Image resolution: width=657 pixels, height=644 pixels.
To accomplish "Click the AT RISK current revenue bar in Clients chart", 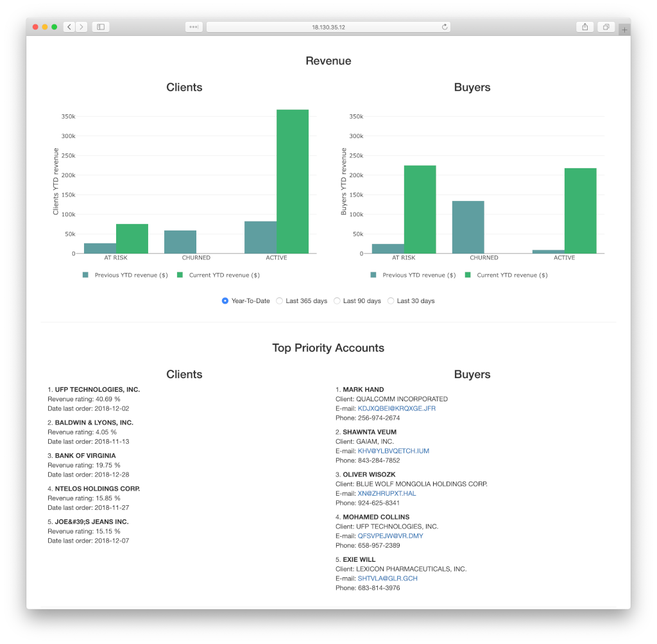I will point(132,239).
